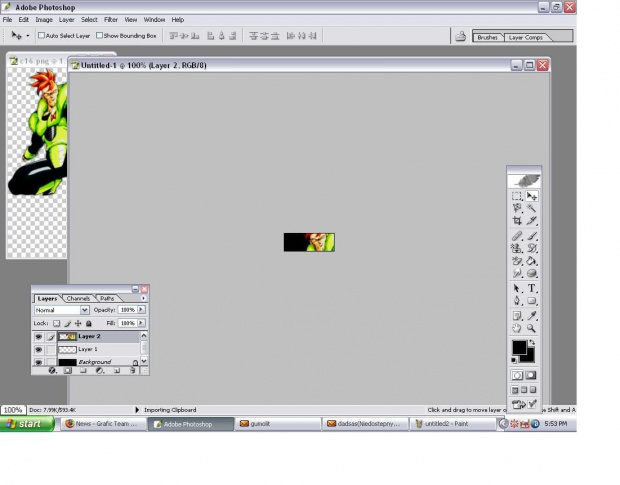
Task: Toggle Lock position icon
Action: click(78, 323)
